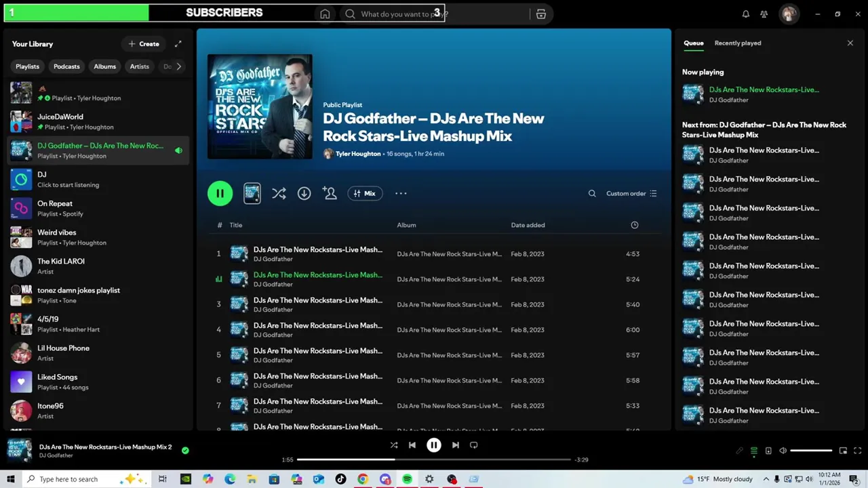Pause playlist with big green button
This screenshot has width=868, height=488.
[x=220, y=193]
